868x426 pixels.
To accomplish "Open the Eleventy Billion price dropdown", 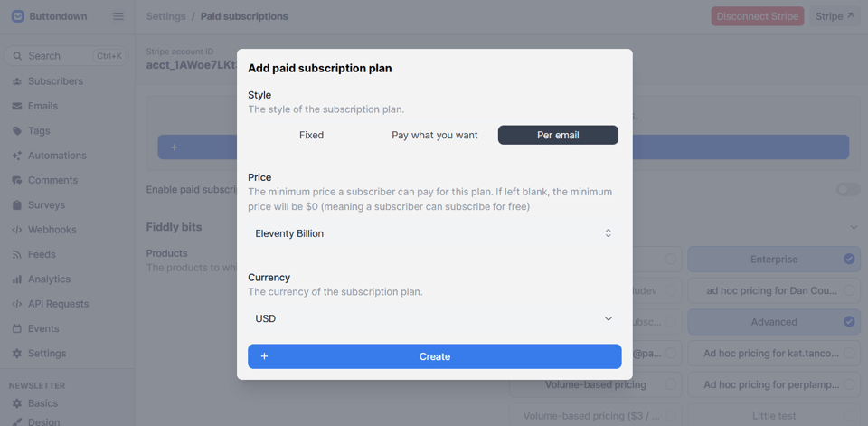I will [x=434, y=233].
